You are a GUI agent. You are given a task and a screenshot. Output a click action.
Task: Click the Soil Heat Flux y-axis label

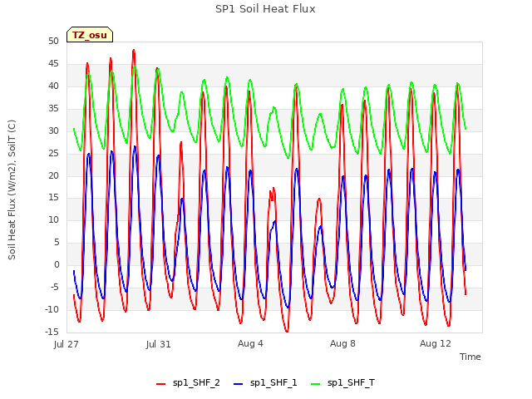12,190
